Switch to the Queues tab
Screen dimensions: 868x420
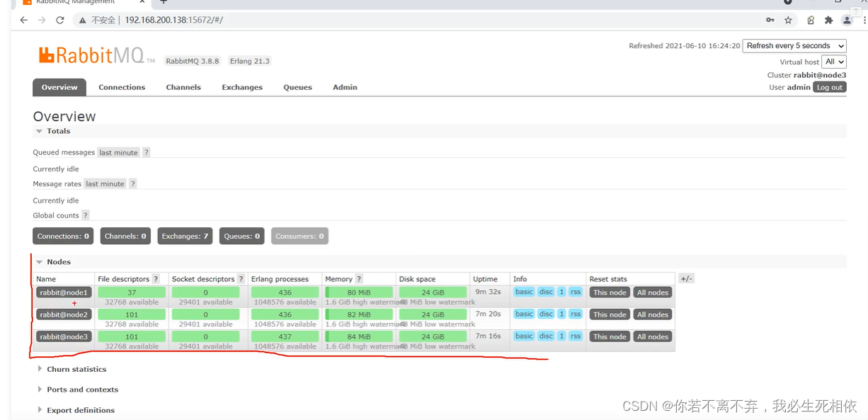pyautogui.click(x=297, y=87)
